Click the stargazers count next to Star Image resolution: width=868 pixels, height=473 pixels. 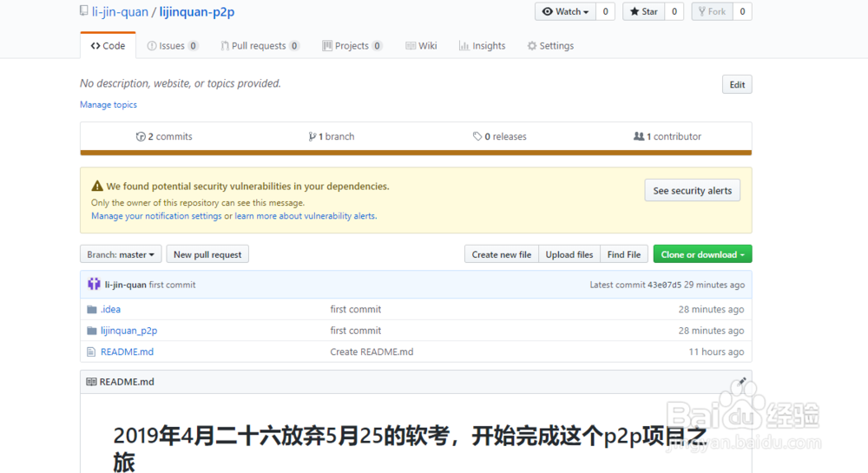(x=674, y=11)
